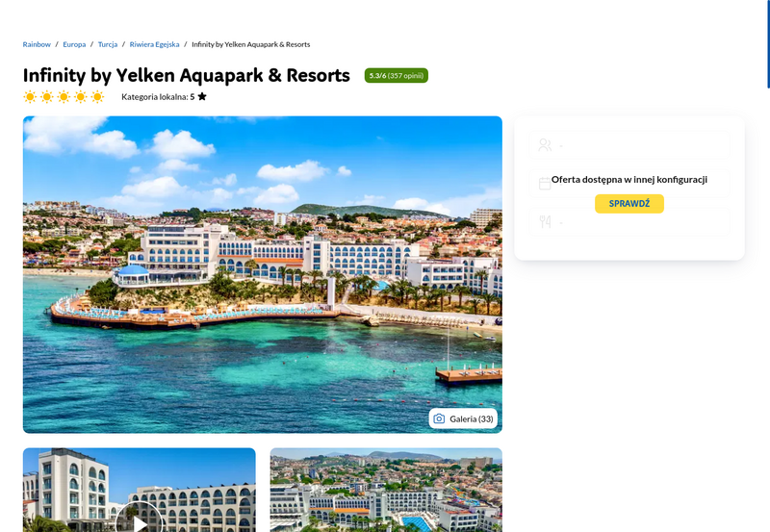Navigate to Turcja breadcrumb
This screenshot has height=532, width=770.
pos(108,44)
